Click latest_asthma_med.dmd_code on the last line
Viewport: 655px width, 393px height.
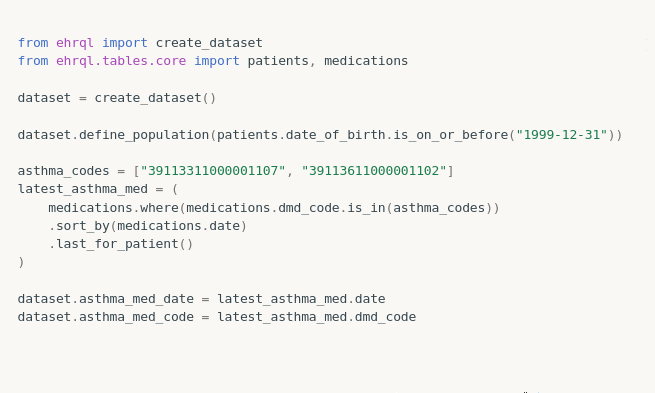pyautogui.click(x=317, y=317)
